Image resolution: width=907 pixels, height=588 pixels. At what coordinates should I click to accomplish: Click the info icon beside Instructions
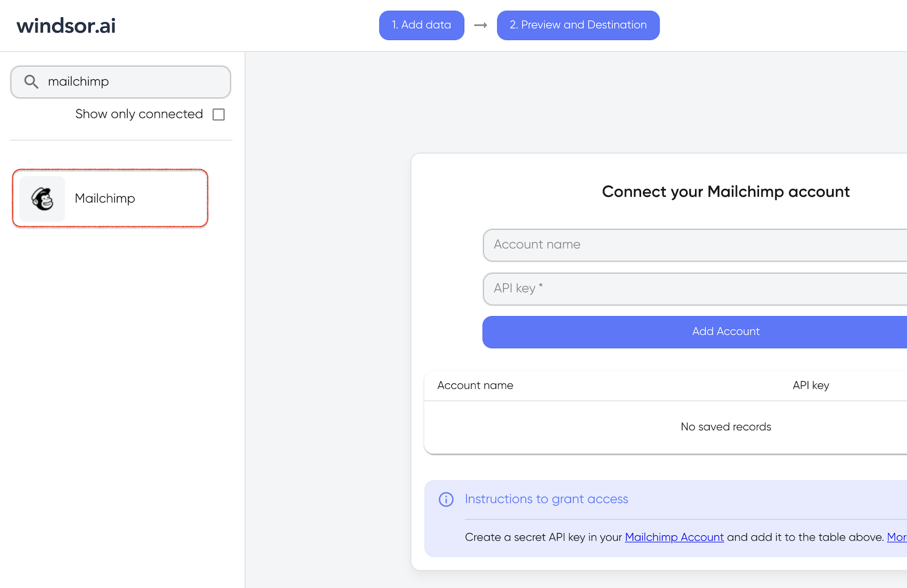point(446,500)
